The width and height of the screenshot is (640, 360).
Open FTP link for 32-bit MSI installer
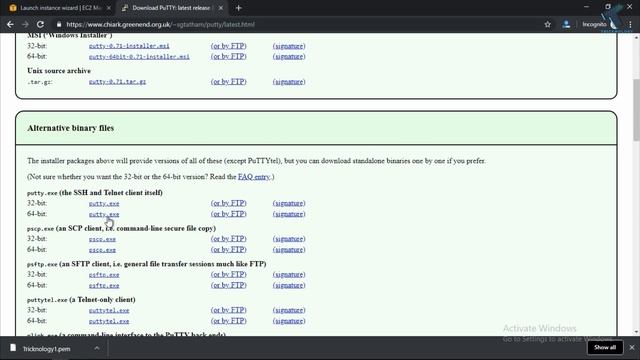point(229,46)
